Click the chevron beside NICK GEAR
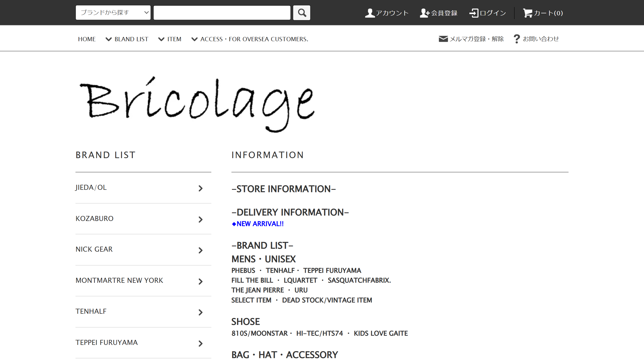Image resolution: width=644 pixels, height=362 pixels. click(x=200, y=250)
